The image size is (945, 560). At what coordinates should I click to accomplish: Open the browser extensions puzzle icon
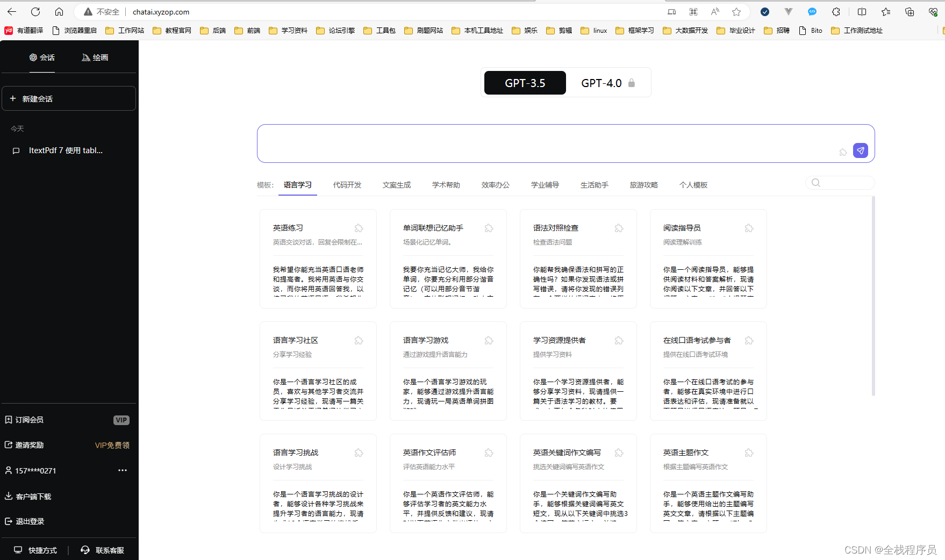(836, 12)
